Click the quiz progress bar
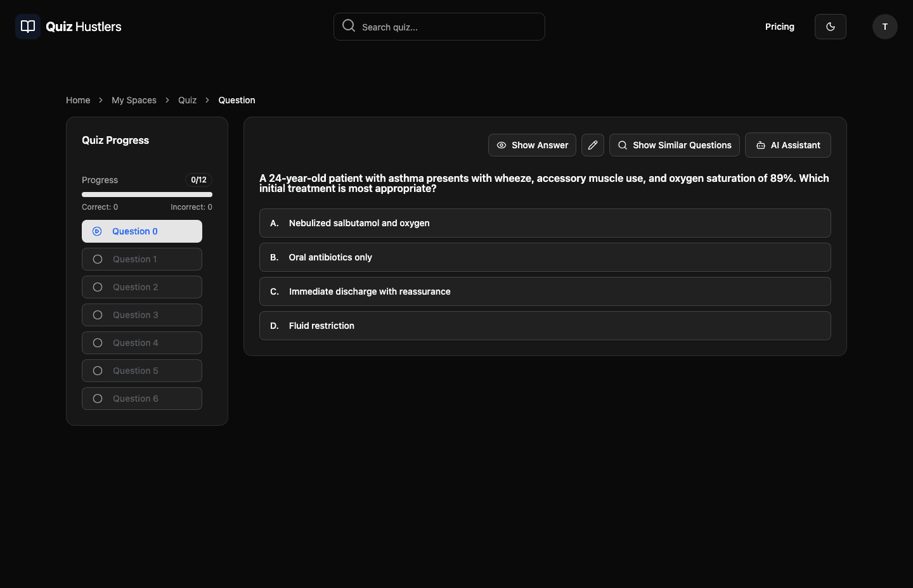The image size is (913, 588). tap(147, 195)
